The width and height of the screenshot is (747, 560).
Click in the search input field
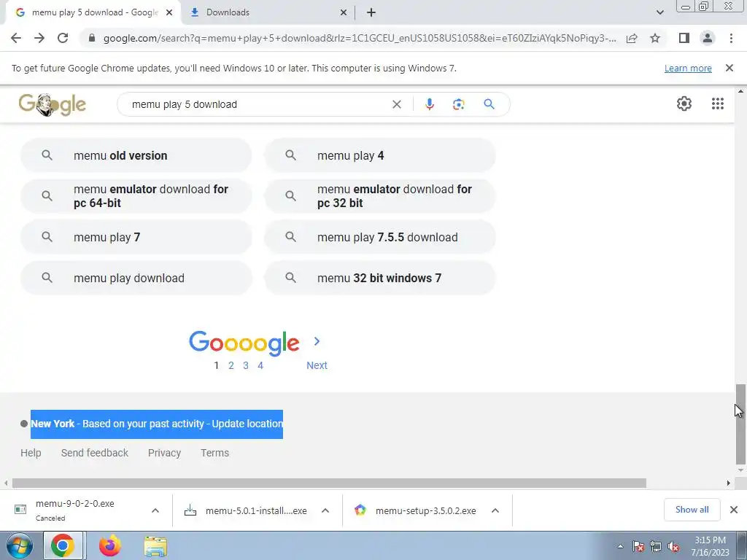[258, 104]
